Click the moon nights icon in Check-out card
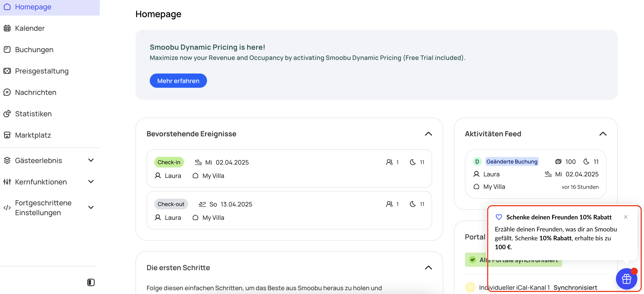Screen dimensions: 644x294 413,204
